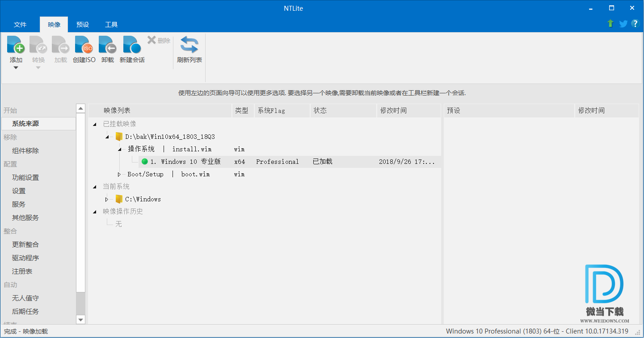Viewport: 644px width, 338px height.
Task: Open the help question mark icon
Action: (635, 24)
